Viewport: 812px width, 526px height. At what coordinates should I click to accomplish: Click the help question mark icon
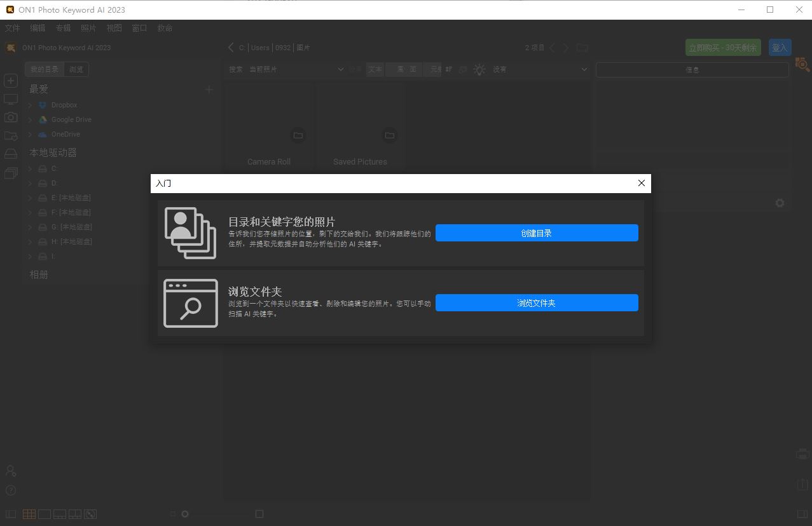(x=10, y=490)
